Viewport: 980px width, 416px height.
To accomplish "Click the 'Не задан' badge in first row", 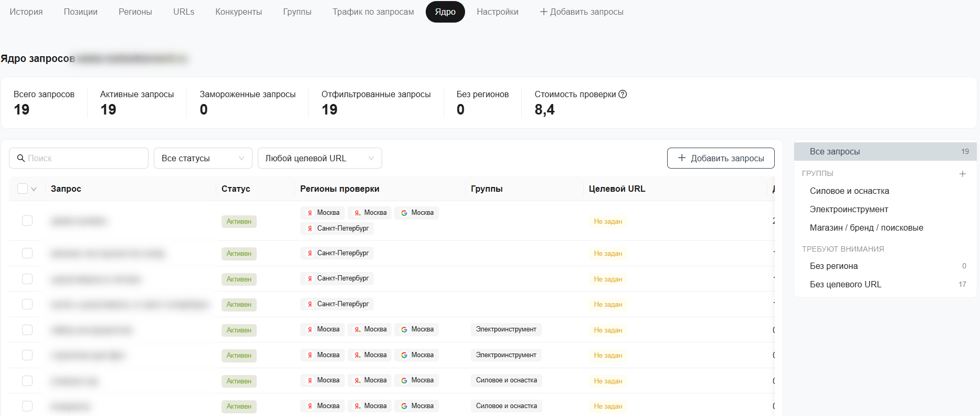I will point(608,222).
